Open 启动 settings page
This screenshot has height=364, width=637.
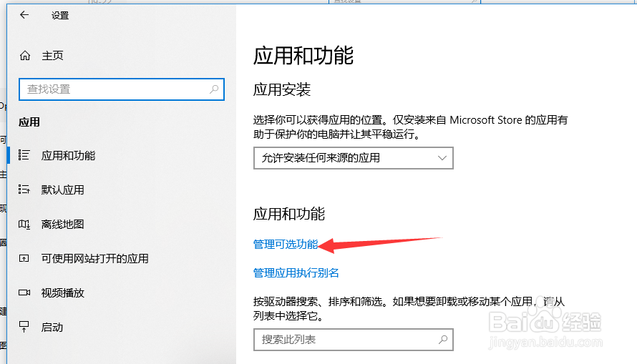point(52,327)
